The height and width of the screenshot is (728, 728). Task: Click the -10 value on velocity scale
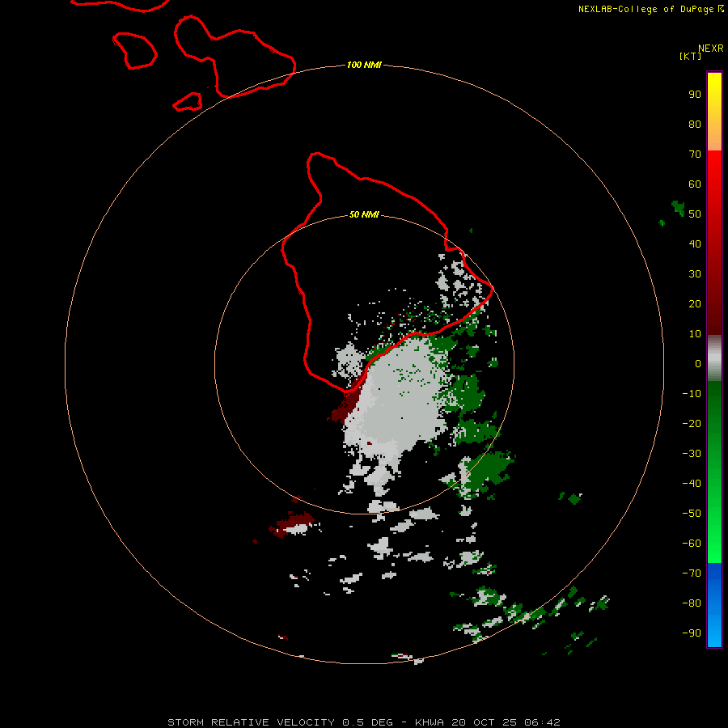(x=692, y=394)
